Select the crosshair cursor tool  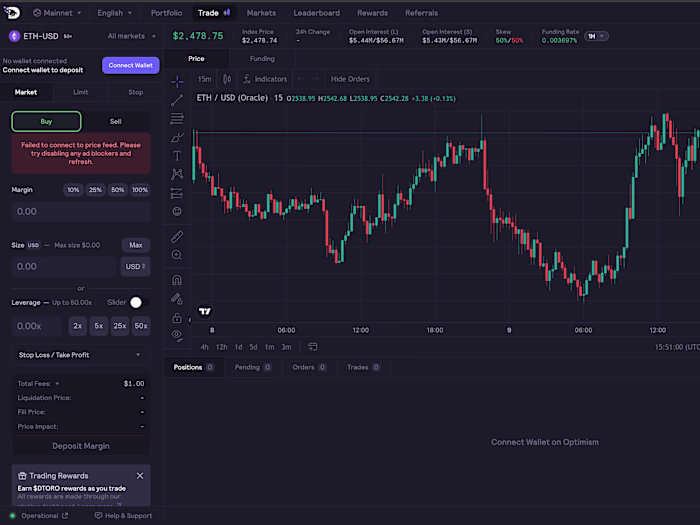(177, 81)
